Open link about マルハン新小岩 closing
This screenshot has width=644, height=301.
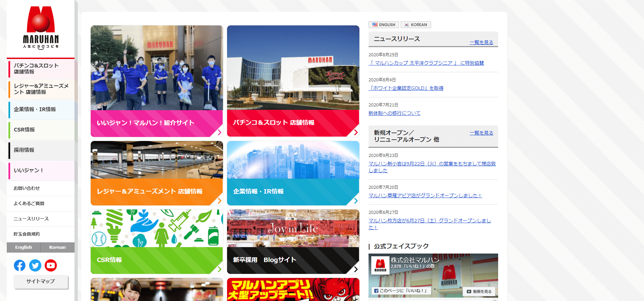coord(432,167)
